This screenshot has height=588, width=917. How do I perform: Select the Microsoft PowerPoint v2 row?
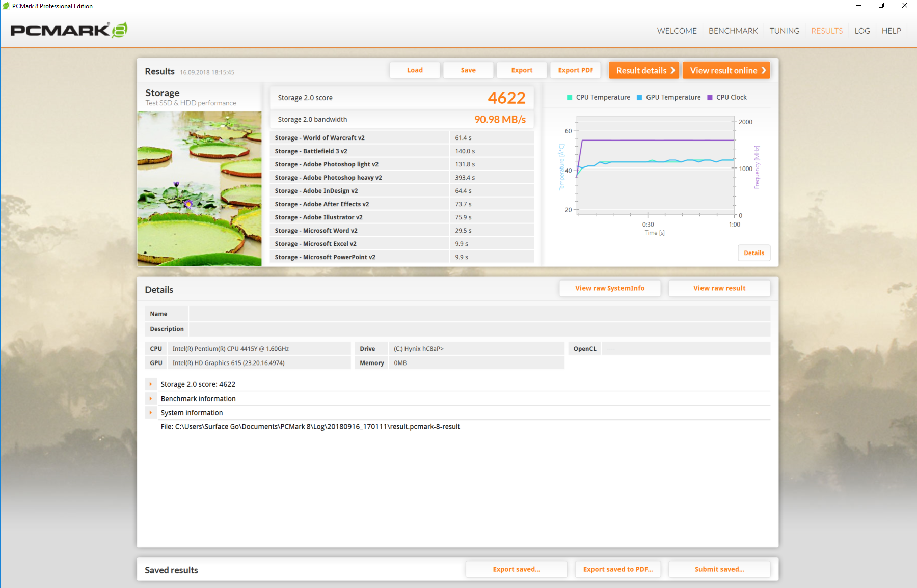click(x=401, y=257)
